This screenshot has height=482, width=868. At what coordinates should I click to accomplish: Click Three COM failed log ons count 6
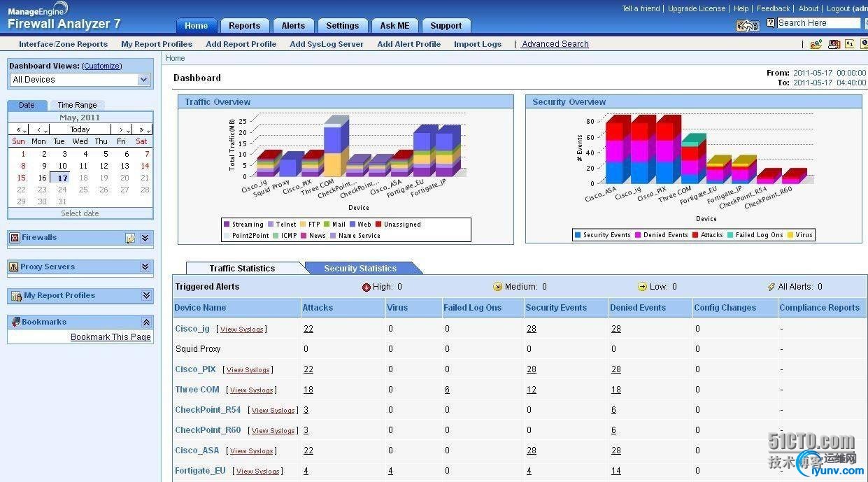(x=447, y=390)
